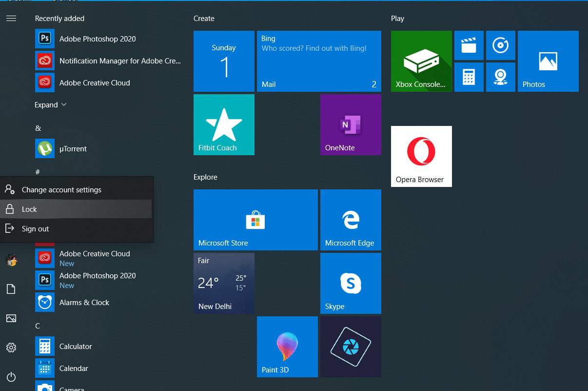Open the Groove Music disc tile
Viewport: 588px width, 391px height.
tap(501, 45)
